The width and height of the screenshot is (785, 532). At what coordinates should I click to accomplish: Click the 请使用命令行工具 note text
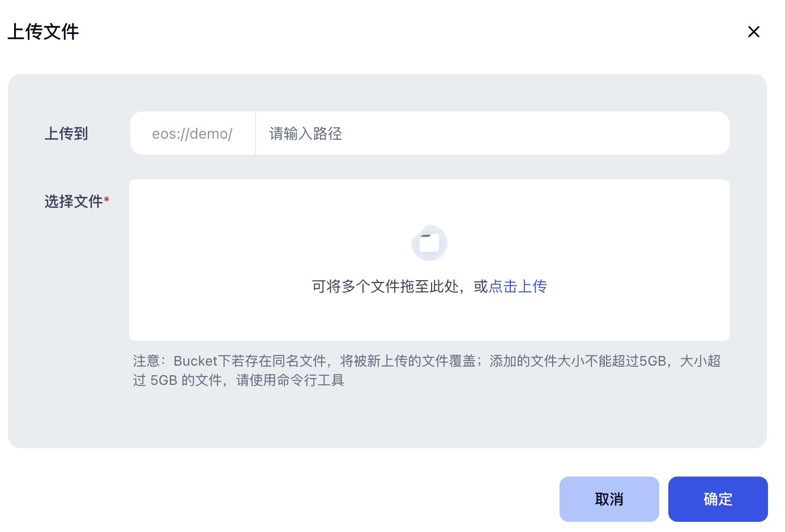pyautogui.click(x=290, y=380)
